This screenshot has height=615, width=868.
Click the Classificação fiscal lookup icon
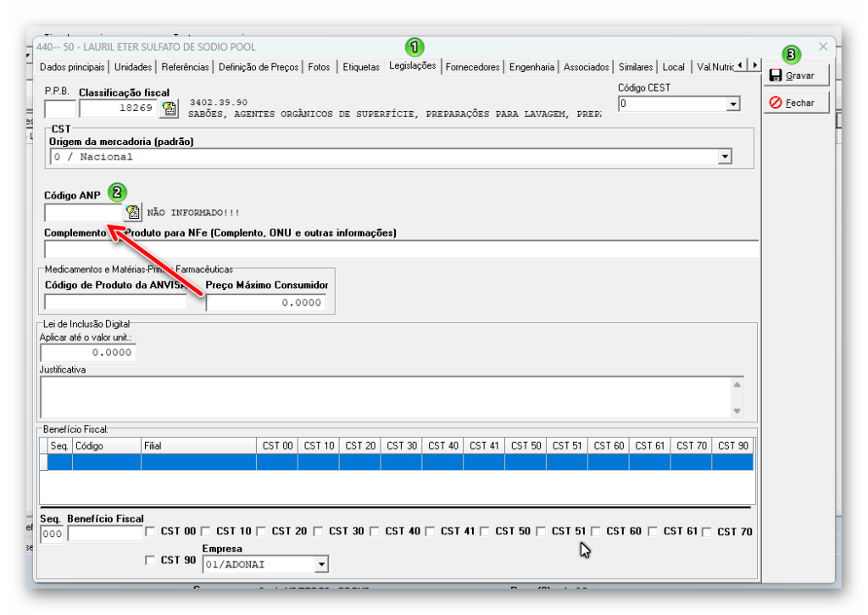coord(170,109)
